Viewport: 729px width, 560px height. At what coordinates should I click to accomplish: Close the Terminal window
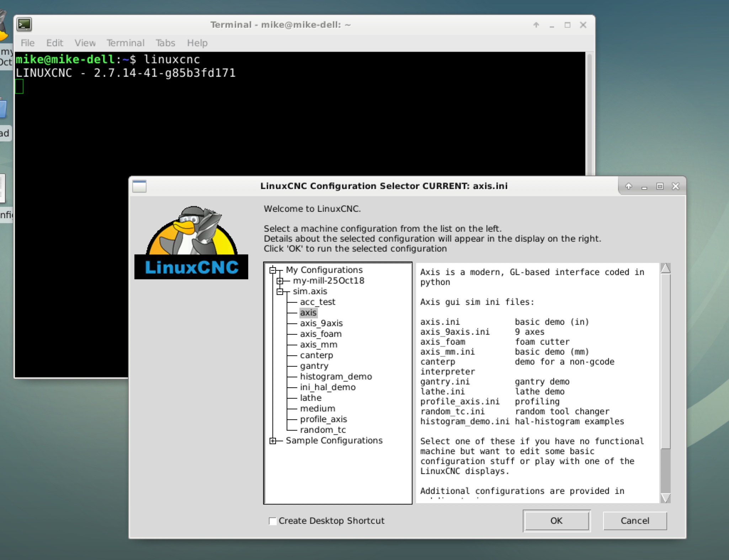(583, 25)
